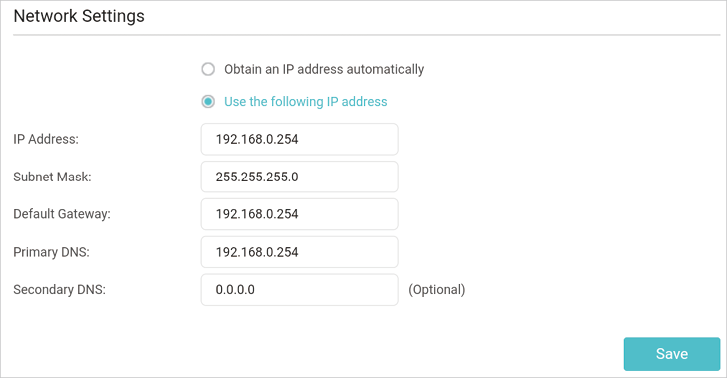Focus the IP Address input field
The image size is (727, 378).
pos(300,139)
